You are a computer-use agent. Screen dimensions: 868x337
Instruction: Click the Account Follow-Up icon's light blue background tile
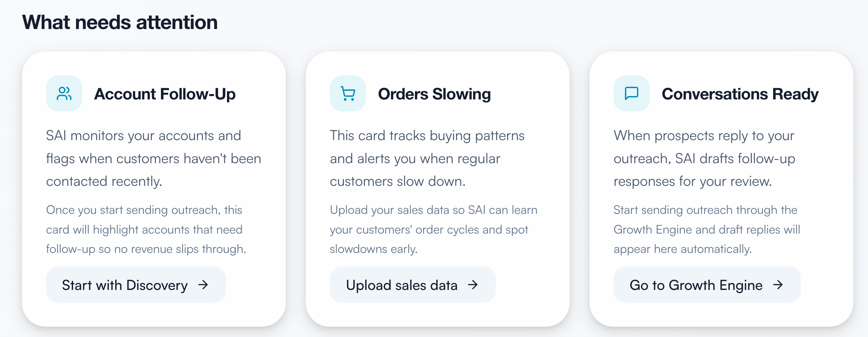(64, 93)
